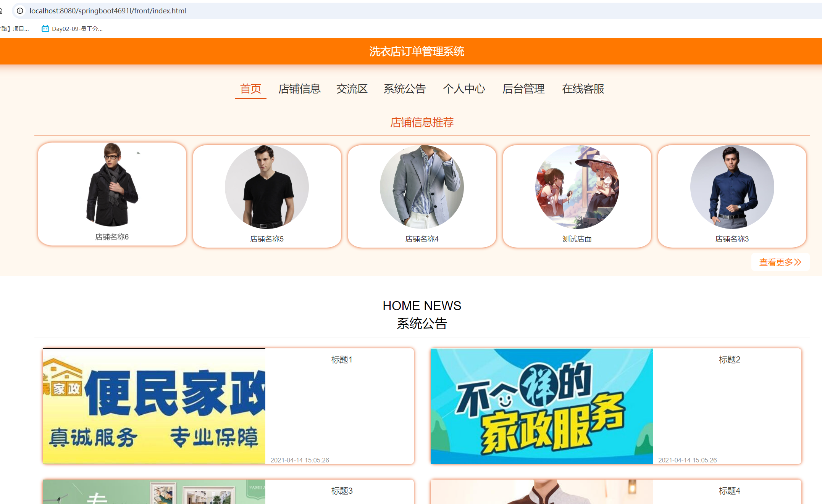The height and width of the screenshot is (504, 822).
Task: Click the 店铺名称4 grey blazer image
Action: (x=422, y=187)
